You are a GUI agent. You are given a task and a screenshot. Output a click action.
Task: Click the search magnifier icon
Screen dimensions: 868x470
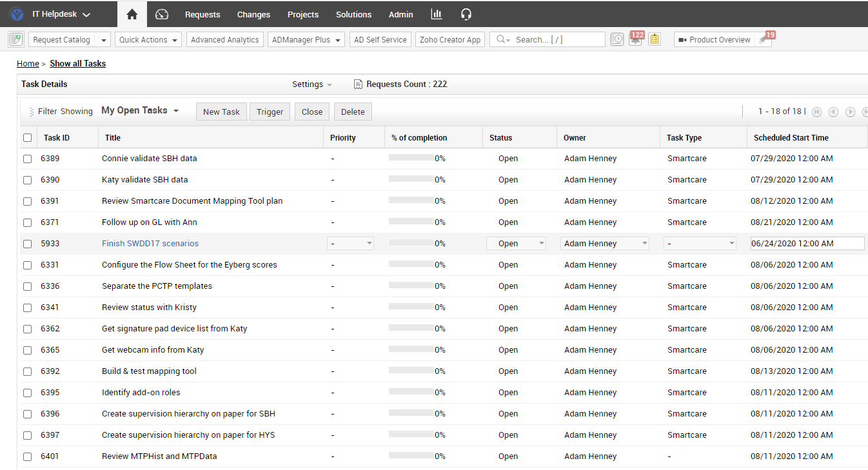click(501, 39)
